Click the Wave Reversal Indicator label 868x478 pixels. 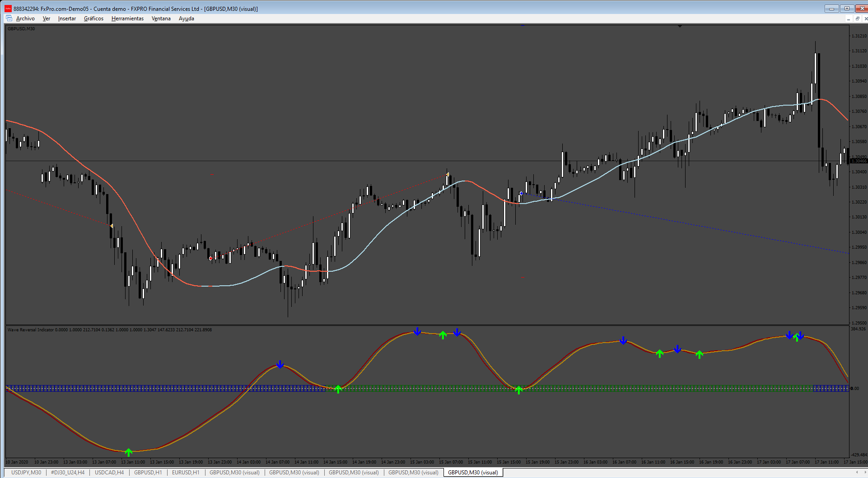(30, 330)
